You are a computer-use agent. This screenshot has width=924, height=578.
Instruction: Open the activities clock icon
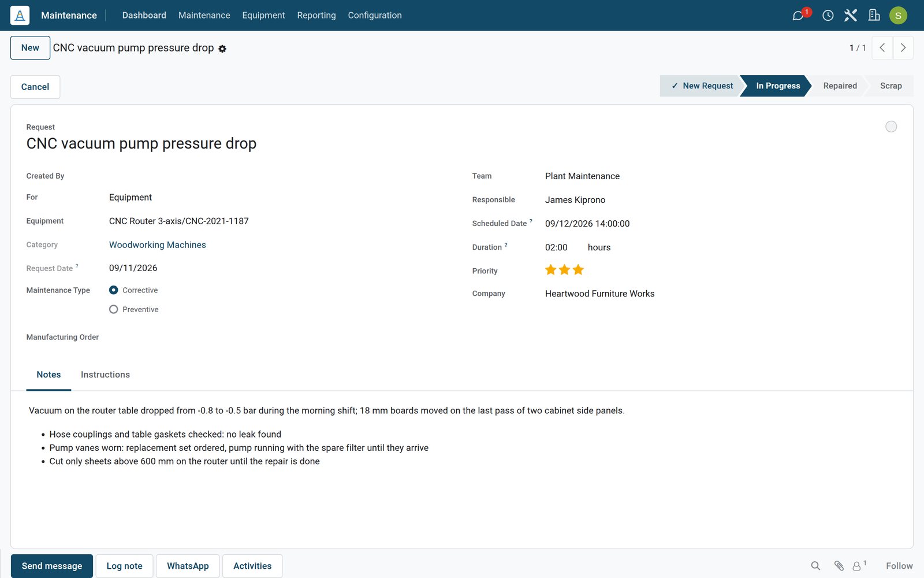click(x=828, y=16)
